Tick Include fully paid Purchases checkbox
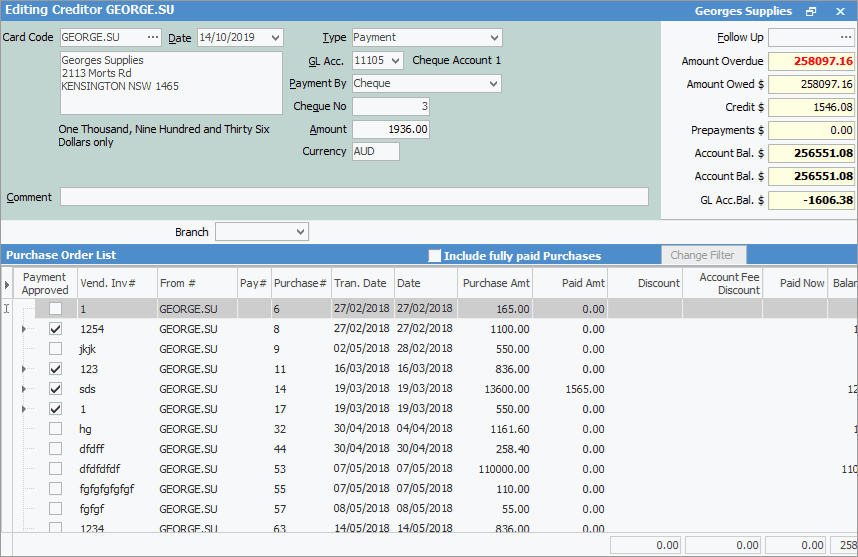This screenshot has height=557, width=858. (x=435, y=256)
